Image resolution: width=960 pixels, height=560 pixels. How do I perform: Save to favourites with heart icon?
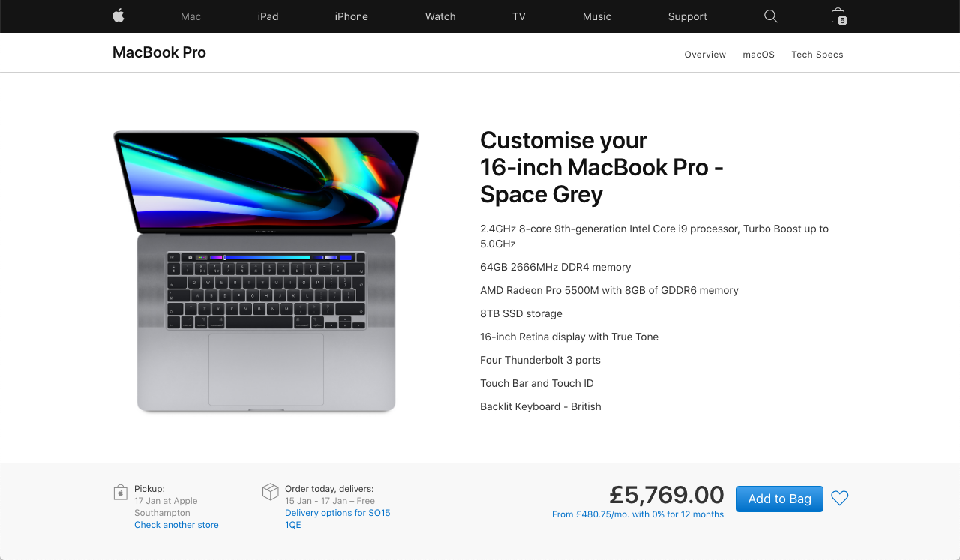tap(840, 498)
